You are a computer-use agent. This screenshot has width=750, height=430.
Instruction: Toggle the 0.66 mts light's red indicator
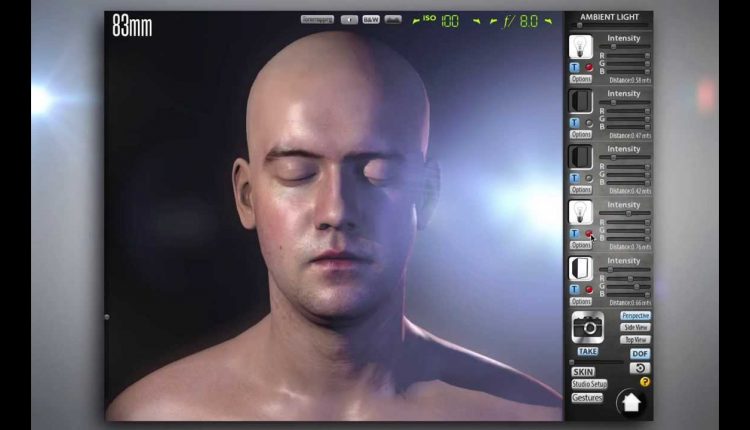point(589,289)
